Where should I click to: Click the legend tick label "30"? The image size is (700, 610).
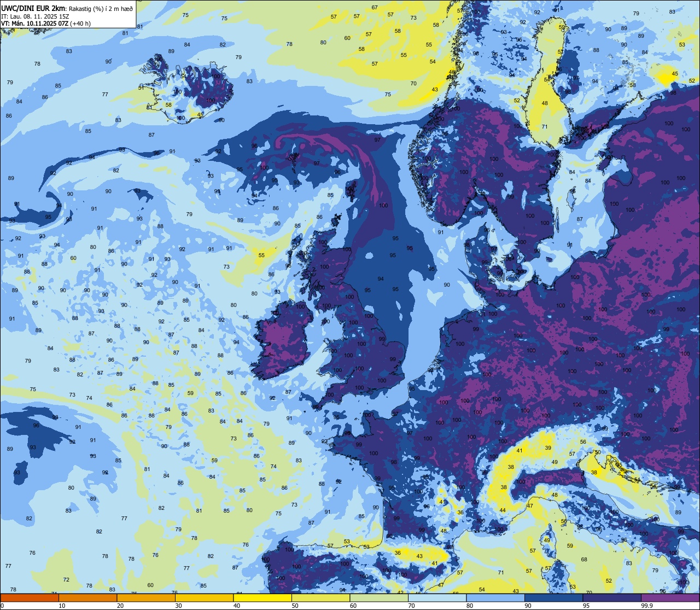point(178,606)
